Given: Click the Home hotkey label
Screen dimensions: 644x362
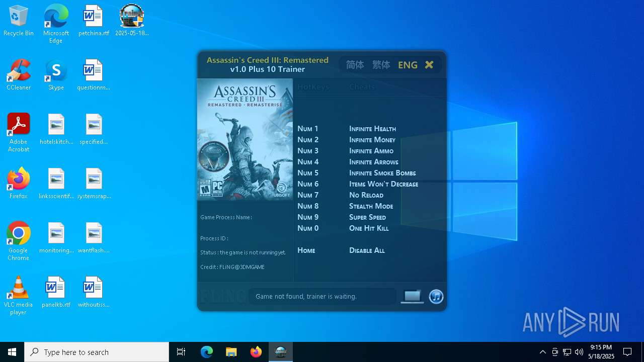Looking at the screenshot, I should (306, 250).
